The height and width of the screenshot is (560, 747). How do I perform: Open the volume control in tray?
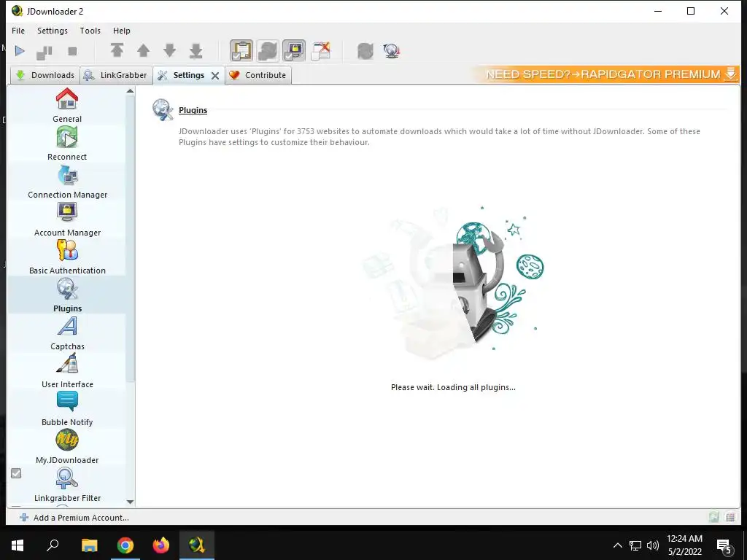[x=653, y=545]
